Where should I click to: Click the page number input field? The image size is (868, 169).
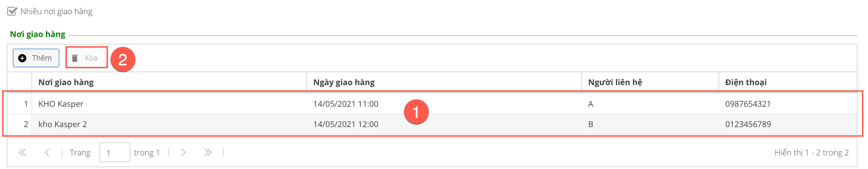pyautogui.click(x=115, y=153)
